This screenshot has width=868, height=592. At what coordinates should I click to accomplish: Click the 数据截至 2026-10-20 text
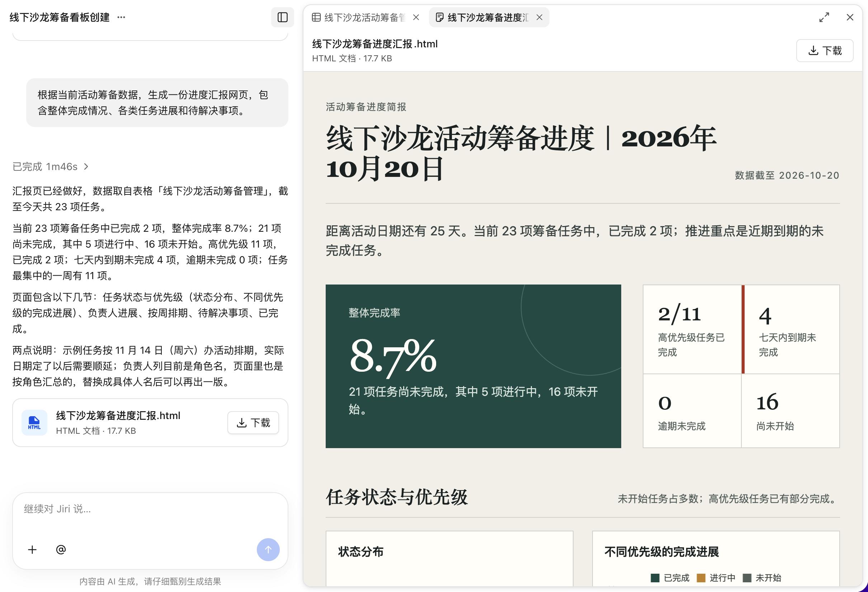tap(787, 175)
